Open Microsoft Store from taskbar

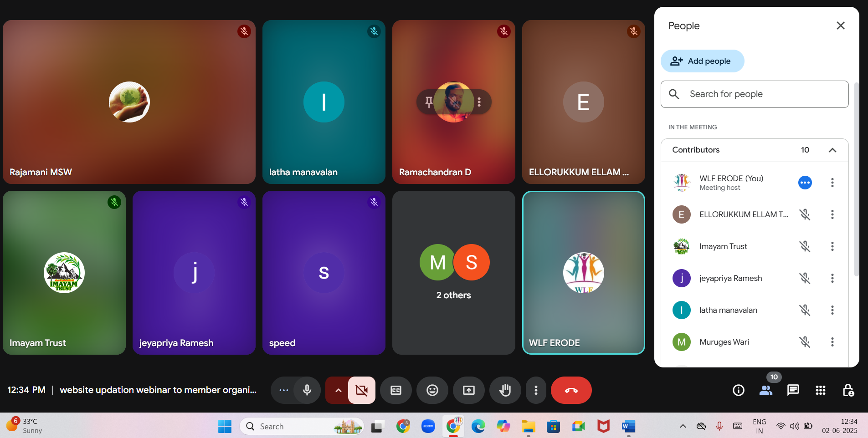coord(553,427)
